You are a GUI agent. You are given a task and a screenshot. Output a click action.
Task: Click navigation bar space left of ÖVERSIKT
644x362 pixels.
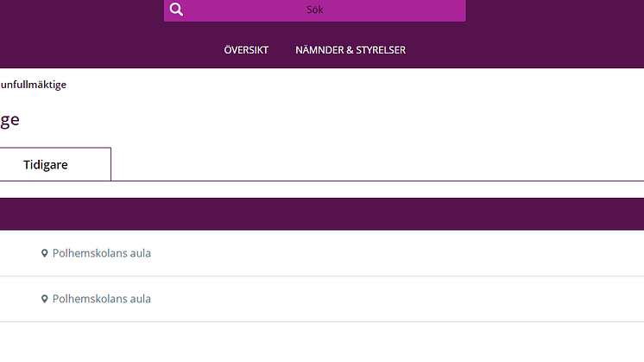[111, 50]
